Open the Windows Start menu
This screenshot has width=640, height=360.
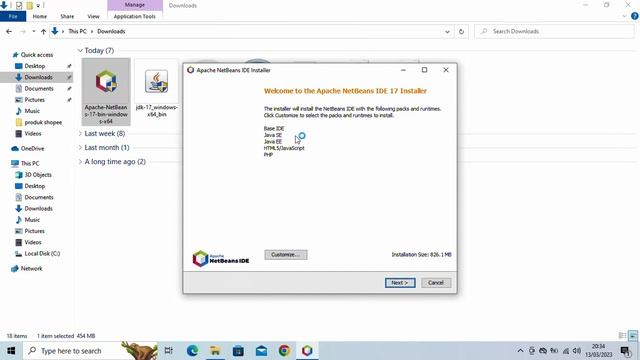point(11,351)
